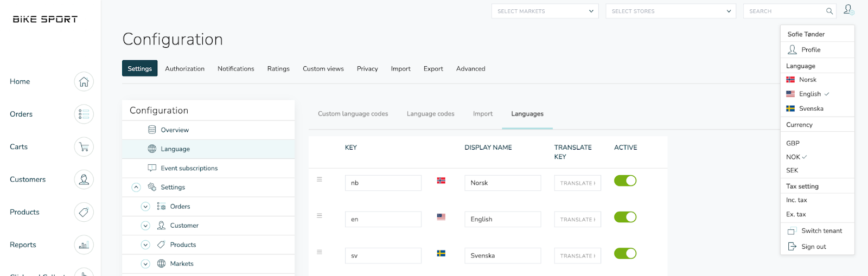Screen dimensions: 868x276
Task: Click the Swedish flag in user menu
Action: coord(790,108)
